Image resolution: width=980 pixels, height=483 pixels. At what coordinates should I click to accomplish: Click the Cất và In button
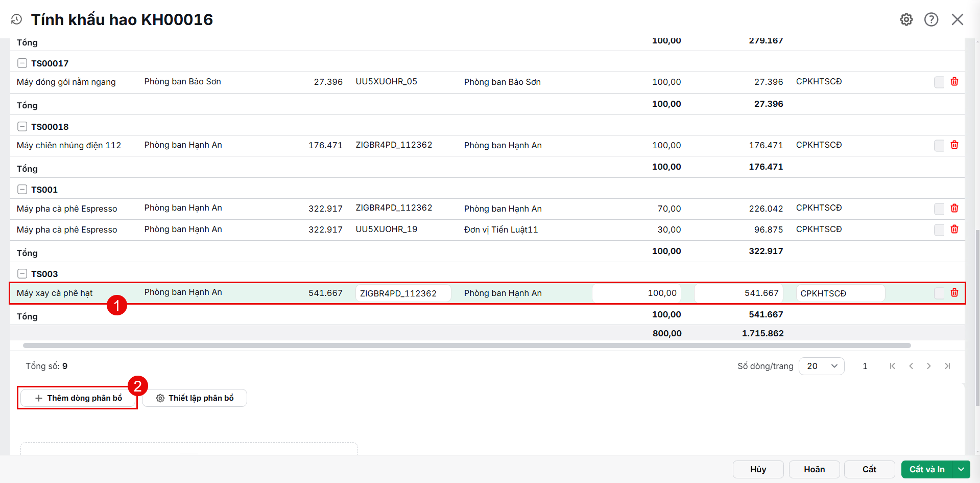click(x=927, y=469)
